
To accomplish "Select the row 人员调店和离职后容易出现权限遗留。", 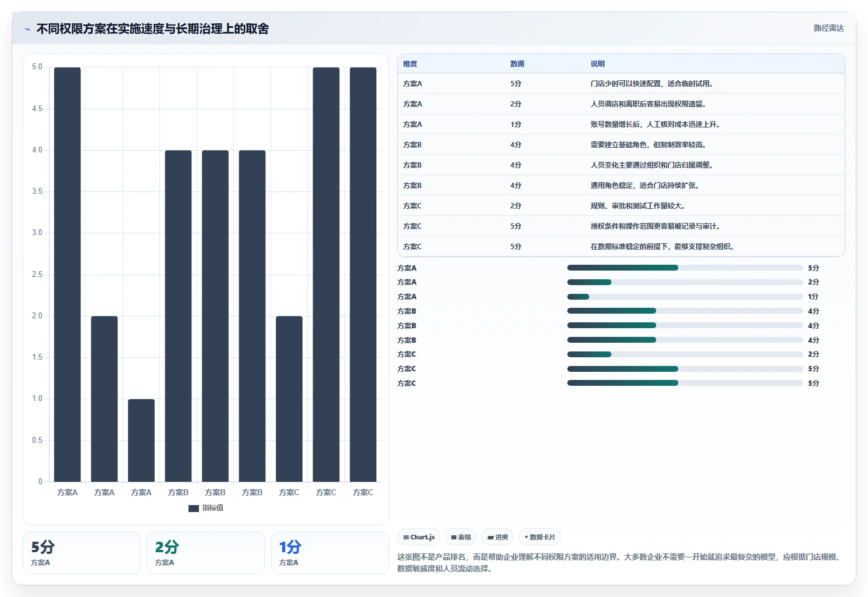I will pos(621,104).
